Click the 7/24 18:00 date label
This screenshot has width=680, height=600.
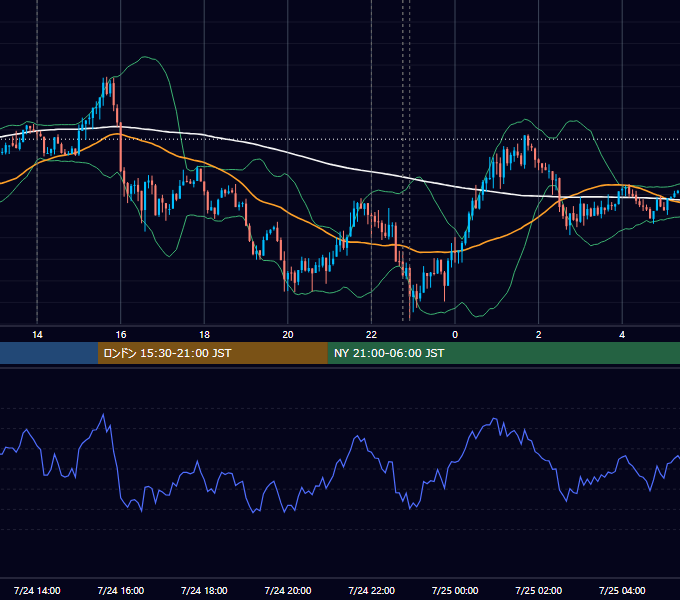click(204, 590)
